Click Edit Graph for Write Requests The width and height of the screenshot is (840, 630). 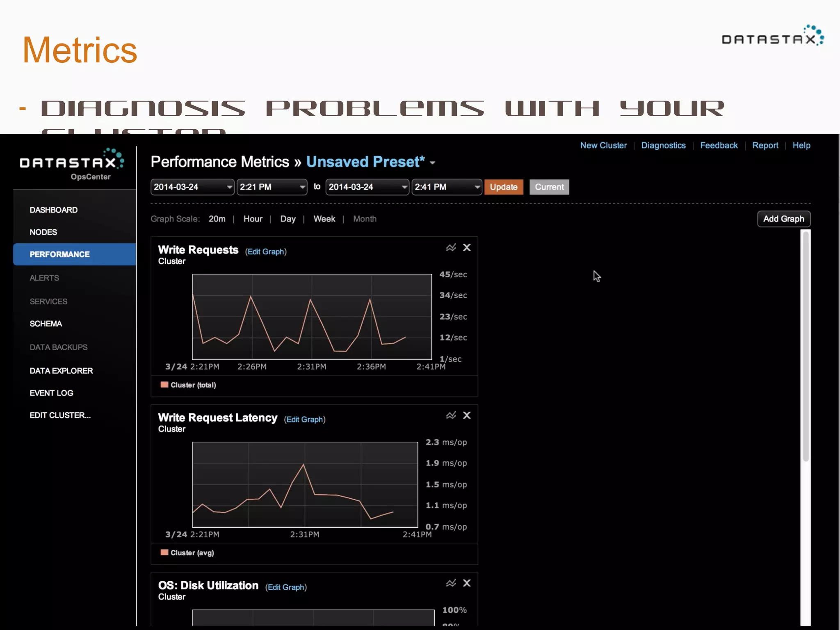(x=266, y=251)
